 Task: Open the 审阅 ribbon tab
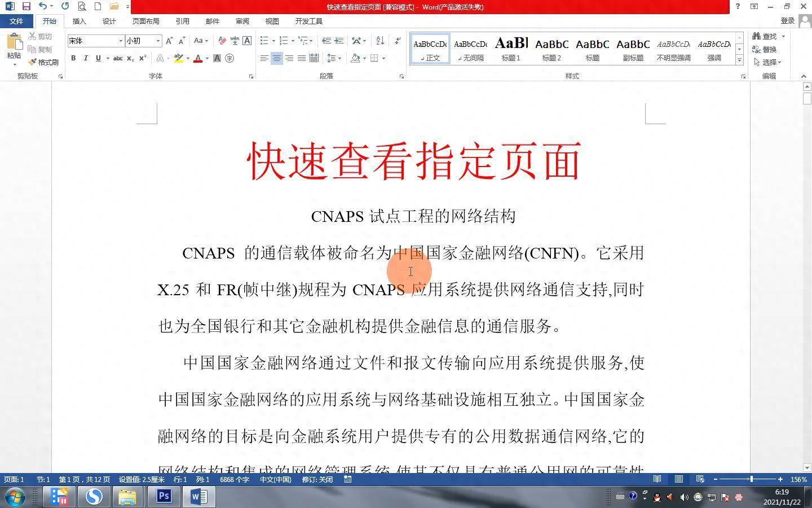(242, 21)
